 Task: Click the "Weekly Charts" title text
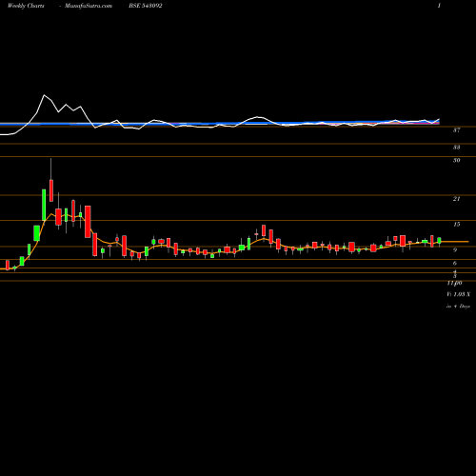(x=26, y=6)
